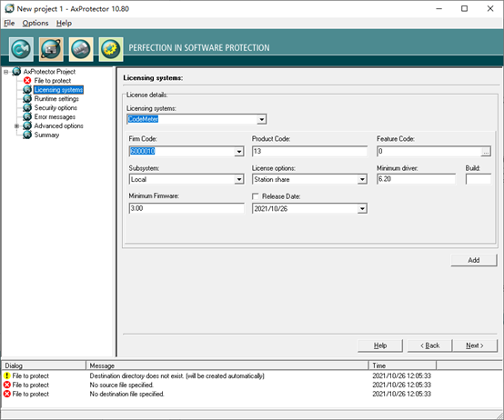Open the Firm Code dropdown
The width and height of the screenshot is (504, 420).
(239, 151)
